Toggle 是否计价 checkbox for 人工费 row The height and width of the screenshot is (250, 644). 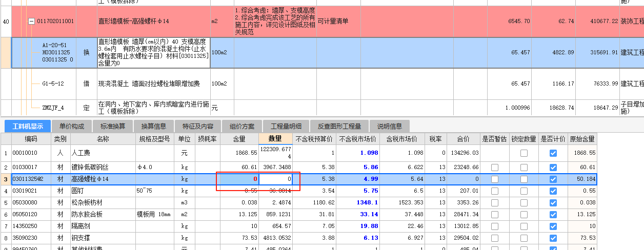[x=553, y=153]
